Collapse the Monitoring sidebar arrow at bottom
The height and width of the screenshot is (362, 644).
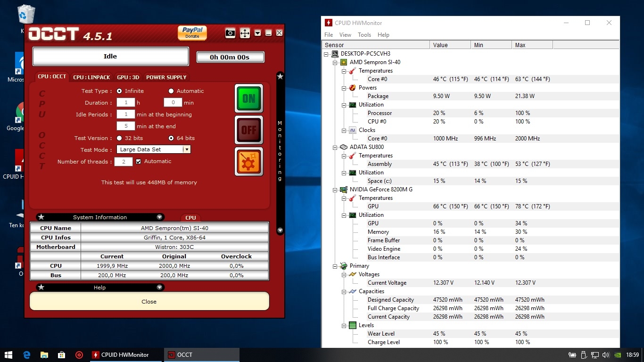[280, 230]
